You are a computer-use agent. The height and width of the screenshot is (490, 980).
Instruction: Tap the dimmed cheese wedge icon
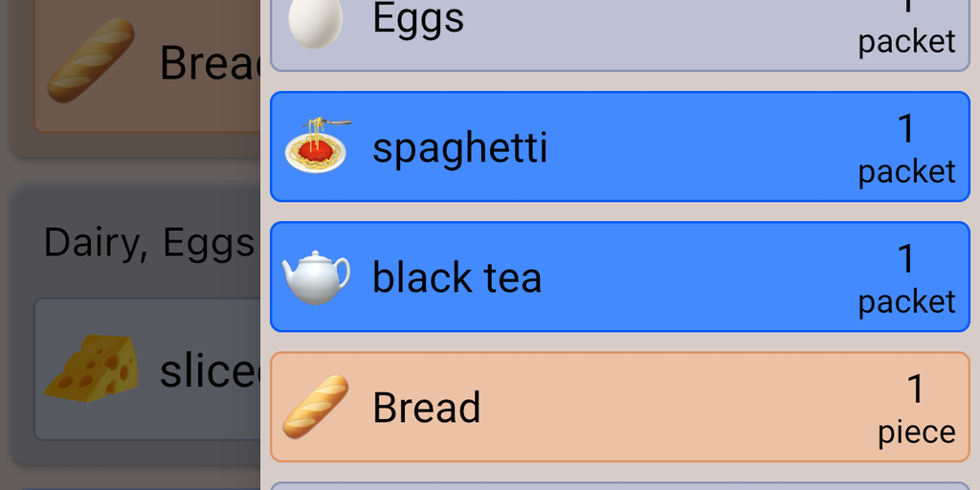[x=92, y=368]
